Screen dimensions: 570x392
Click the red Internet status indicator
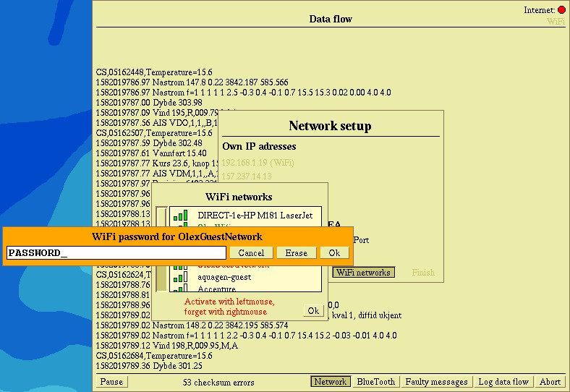point(561,10)
